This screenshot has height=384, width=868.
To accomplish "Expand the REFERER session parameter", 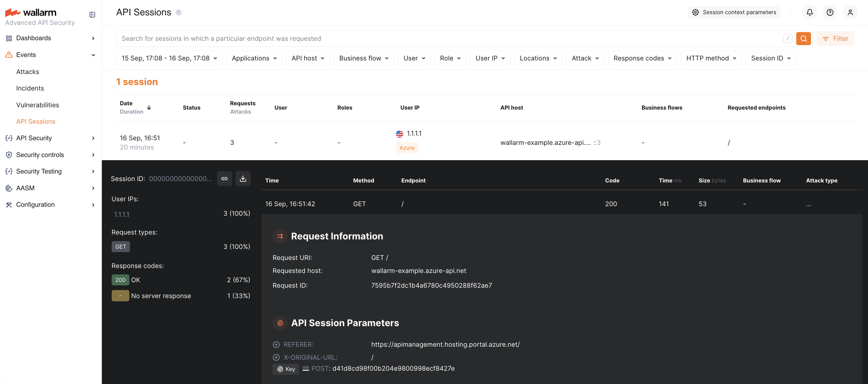I will [x=276, y=344].
